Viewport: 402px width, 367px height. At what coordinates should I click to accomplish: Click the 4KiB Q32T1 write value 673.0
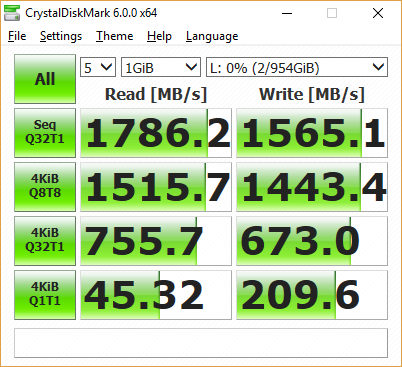click(312, 241)
